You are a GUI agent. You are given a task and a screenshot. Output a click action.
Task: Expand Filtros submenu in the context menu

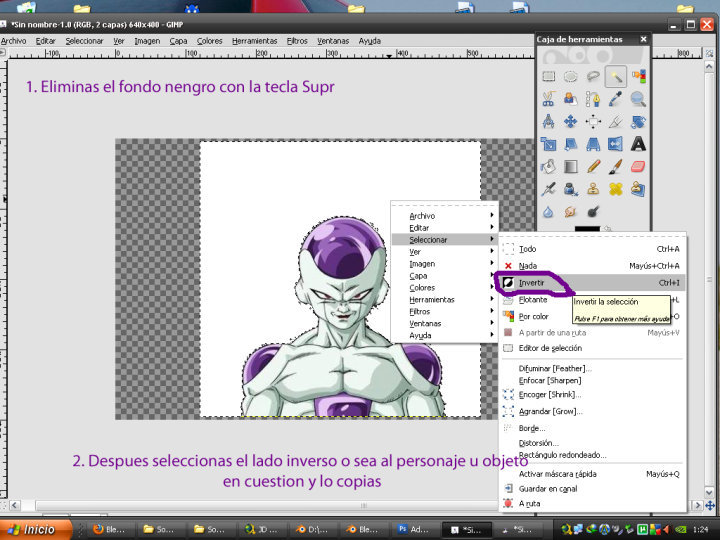point(444,311)
